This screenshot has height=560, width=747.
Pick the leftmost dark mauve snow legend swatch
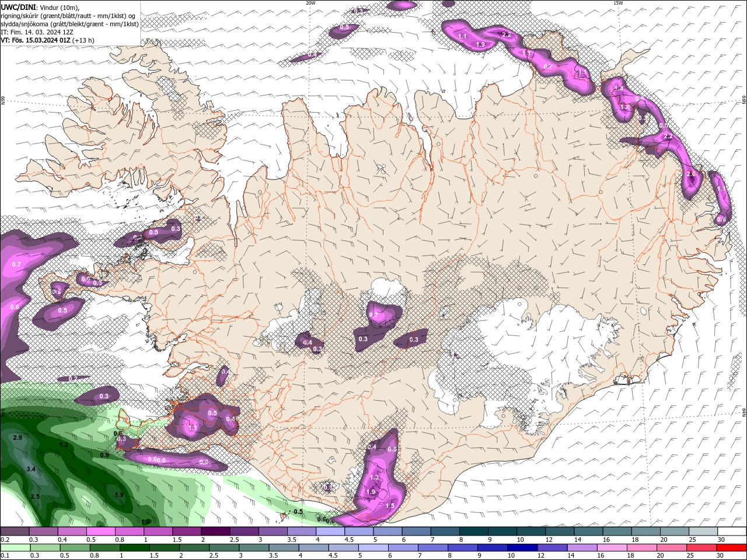coord(15,531)
